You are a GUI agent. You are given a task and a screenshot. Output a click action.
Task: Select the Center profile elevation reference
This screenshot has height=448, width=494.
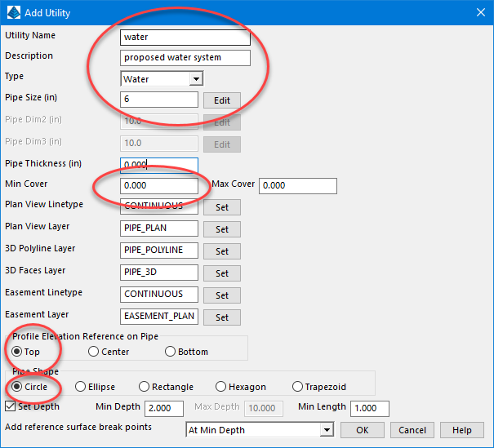point(94,352)
